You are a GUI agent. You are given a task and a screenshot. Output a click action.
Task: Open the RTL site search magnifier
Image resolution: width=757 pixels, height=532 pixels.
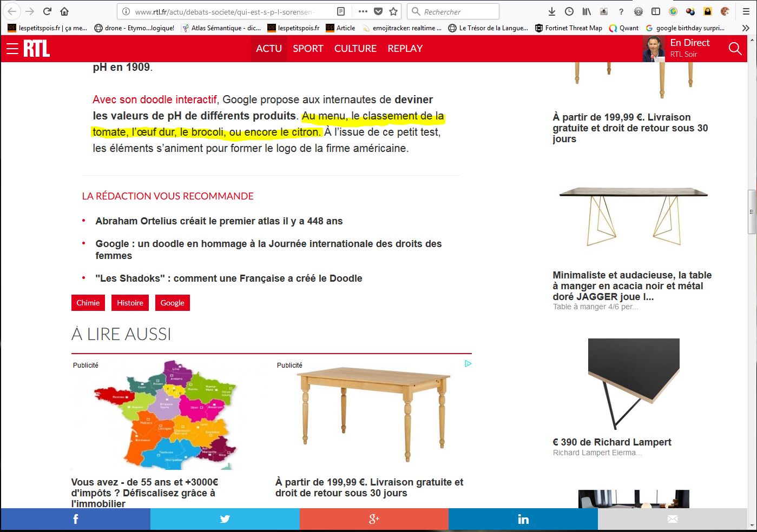[735, 49]
